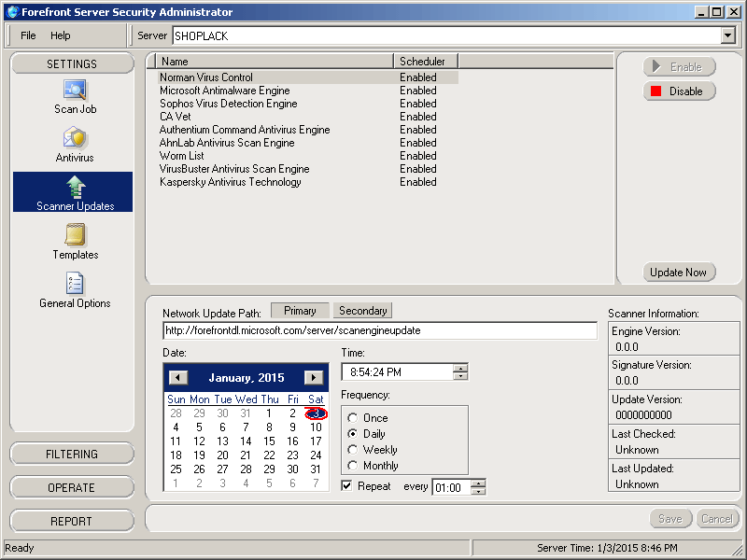Select Kaspersky Antivirus Technology row
This screenshot has width=747, height=560.
308,182
